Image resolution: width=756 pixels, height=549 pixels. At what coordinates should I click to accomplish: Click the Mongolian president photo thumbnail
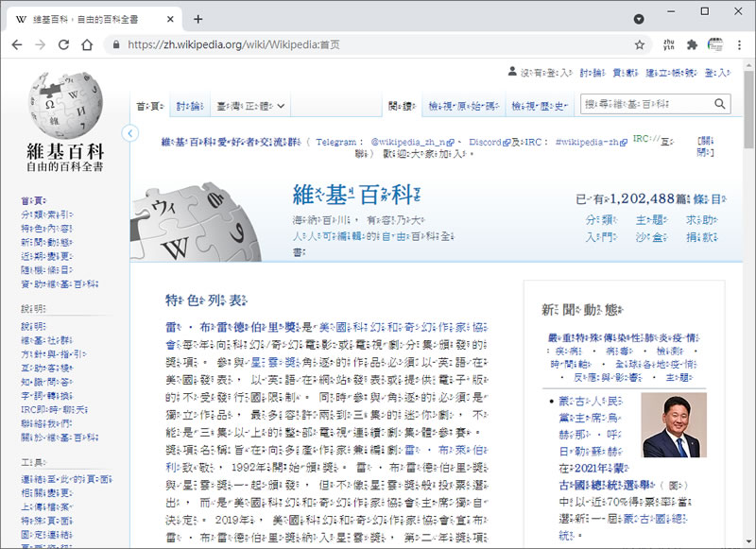coord(674,424)
